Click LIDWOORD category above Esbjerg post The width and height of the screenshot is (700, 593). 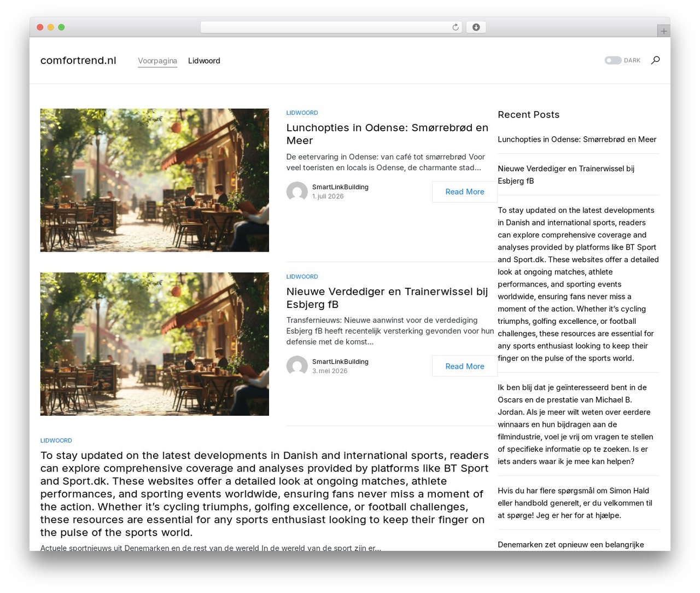tap(302, 277)
